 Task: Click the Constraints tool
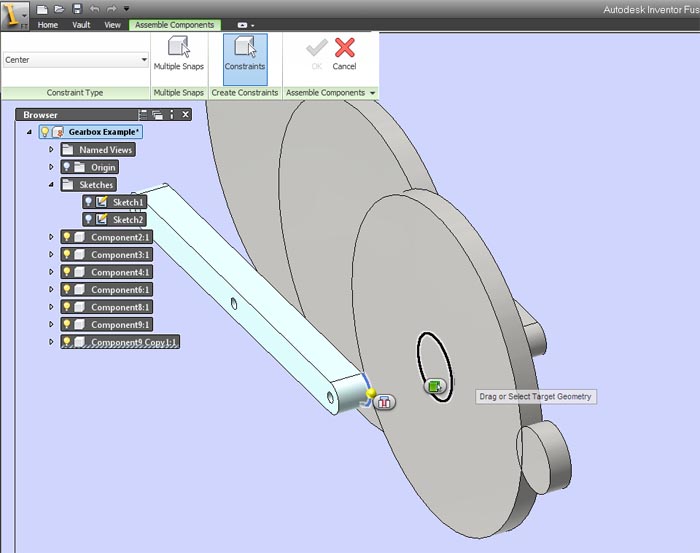tap(245, 59)
